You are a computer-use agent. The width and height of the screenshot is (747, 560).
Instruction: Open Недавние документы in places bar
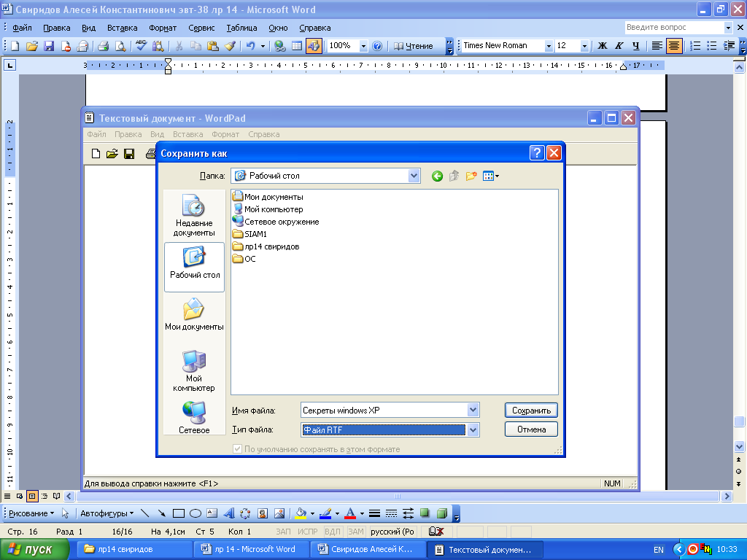pos(194,215)
